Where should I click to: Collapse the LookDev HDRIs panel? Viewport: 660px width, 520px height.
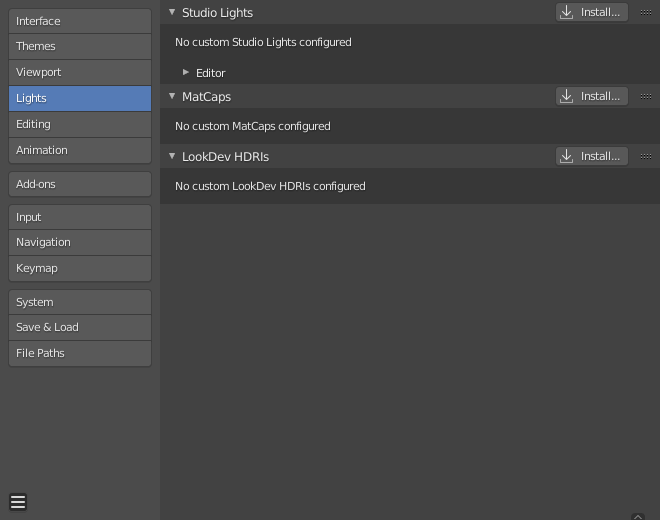coord(172,156)
